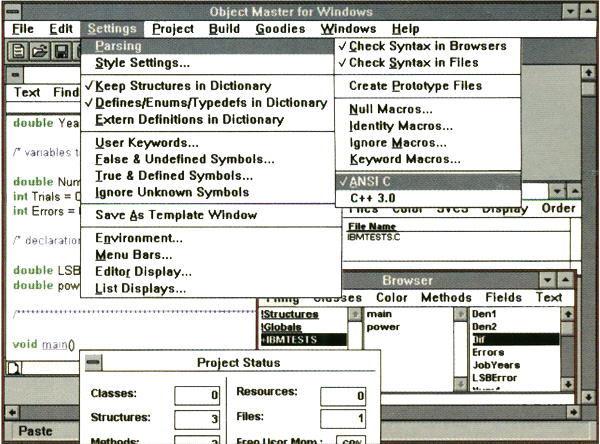
Task: Click the Open folder toolbar icon
Action: coord(40,50)
